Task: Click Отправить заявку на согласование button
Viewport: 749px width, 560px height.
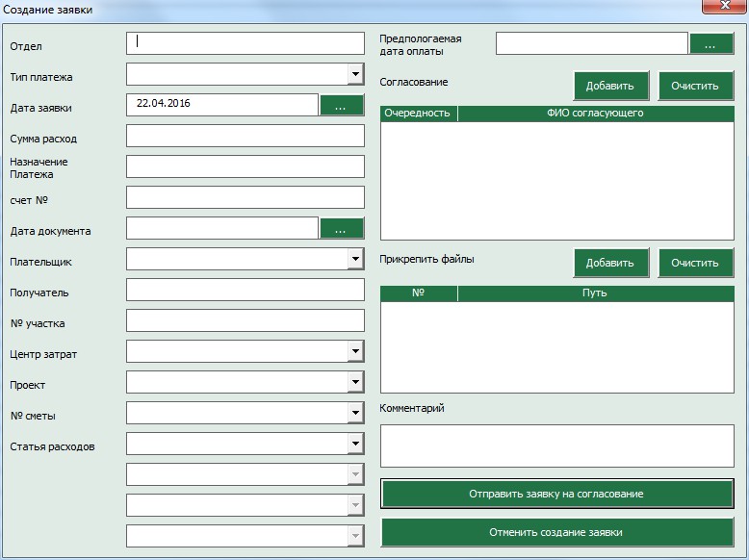Action: pyautogui.click(x=557, y=494)
